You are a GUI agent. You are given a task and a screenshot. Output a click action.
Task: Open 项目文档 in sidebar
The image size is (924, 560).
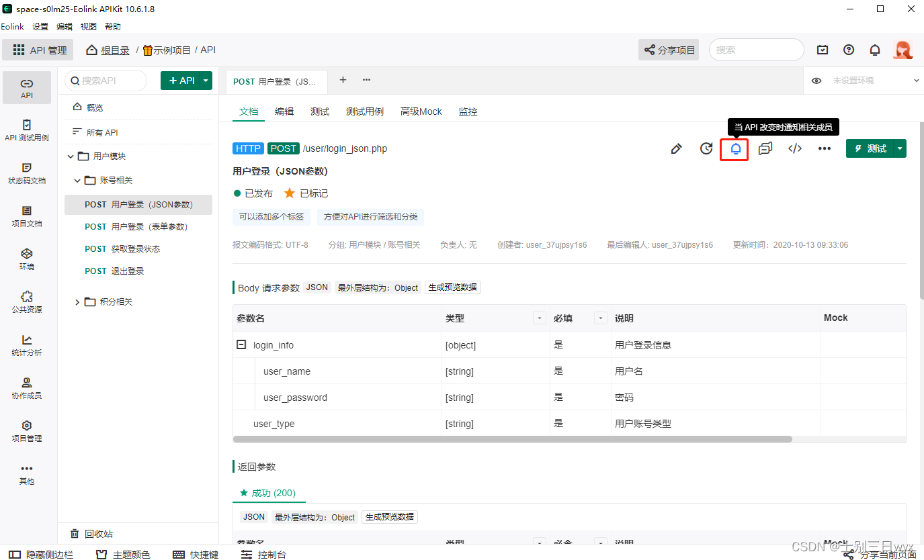point(27,216)
